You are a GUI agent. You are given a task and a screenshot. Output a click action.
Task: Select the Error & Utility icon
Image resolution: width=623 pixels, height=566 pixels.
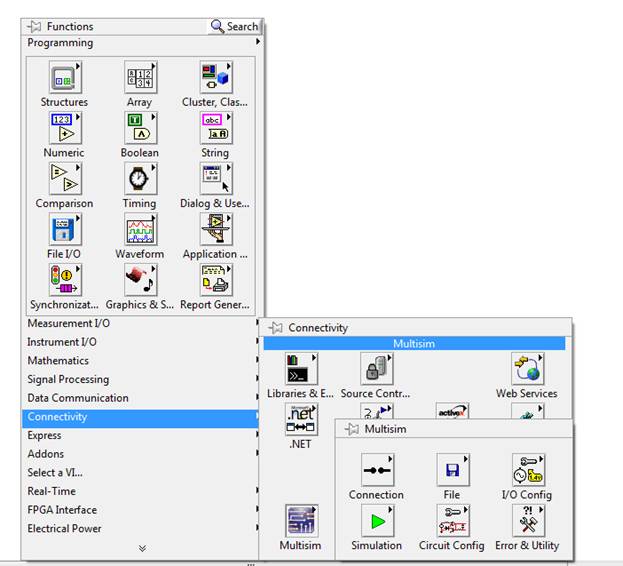(x=527, y=521)
